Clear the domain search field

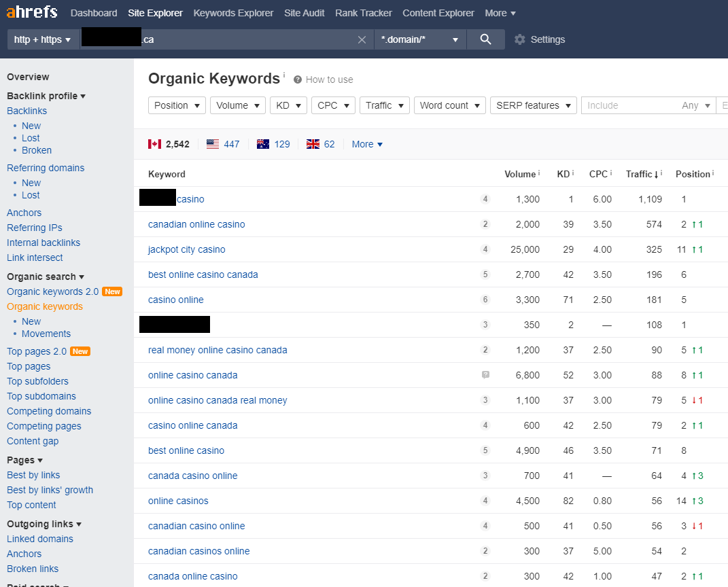[362, 40]
